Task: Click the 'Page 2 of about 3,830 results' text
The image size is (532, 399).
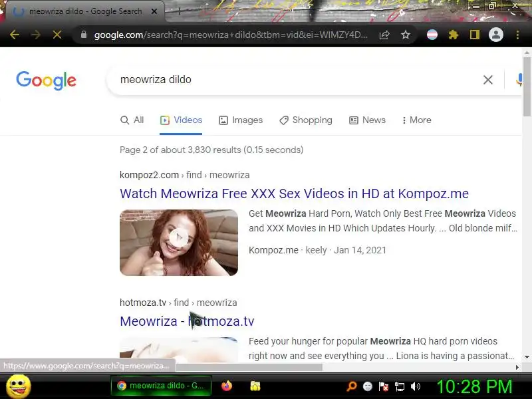Action: click(x=211, y=150)
